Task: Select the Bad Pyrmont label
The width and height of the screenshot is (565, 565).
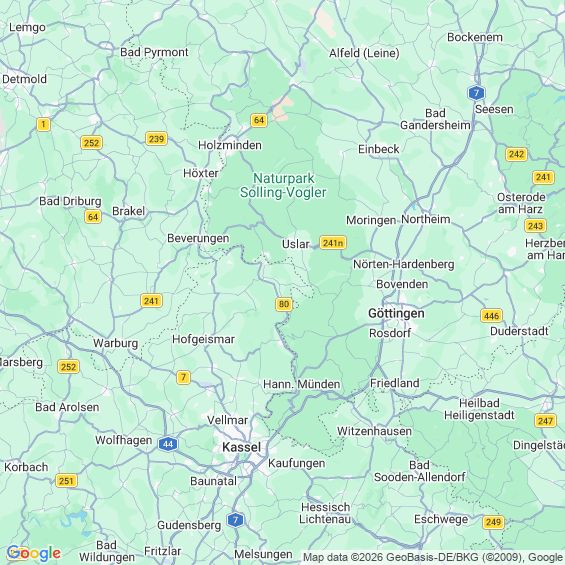Action: [x=154, y=52]
